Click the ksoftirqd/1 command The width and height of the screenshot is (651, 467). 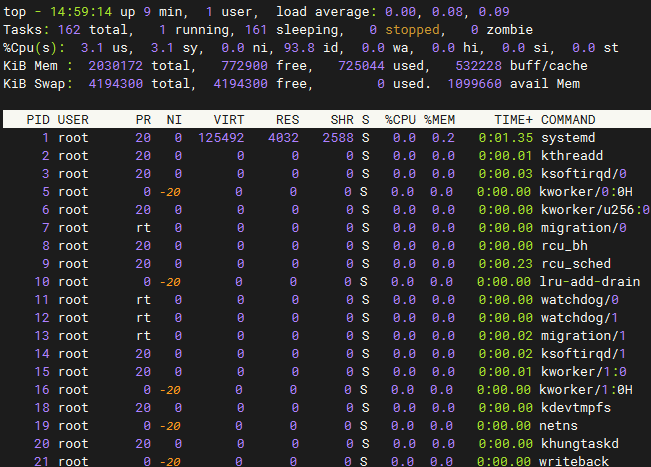tap(584, 354)
